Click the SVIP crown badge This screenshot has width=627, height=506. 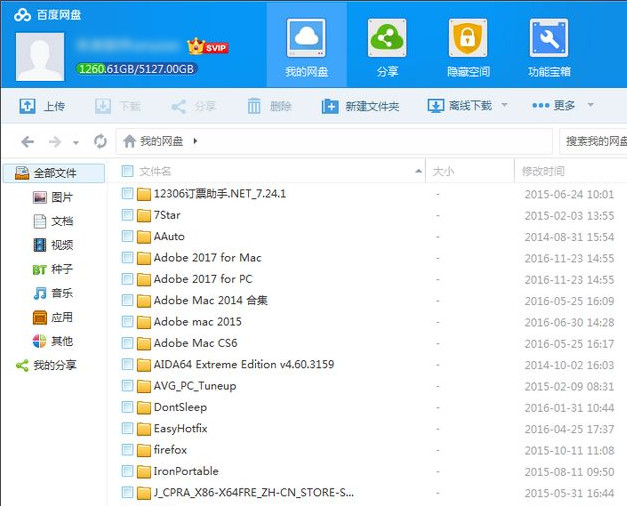pos(208,47)
